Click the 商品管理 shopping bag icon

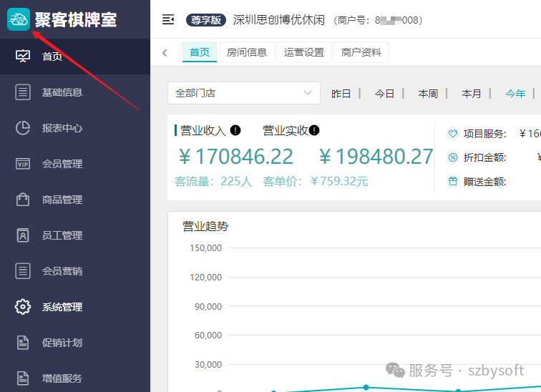pos(23,200)
